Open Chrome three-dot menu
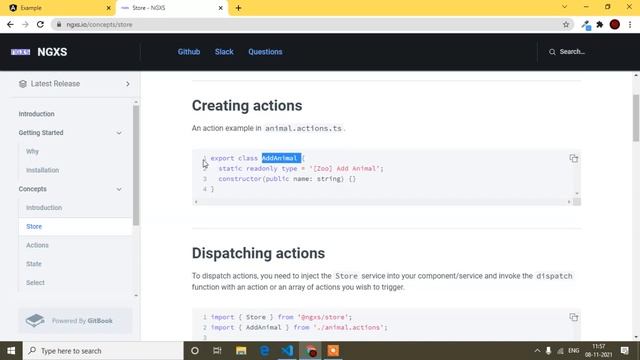 coord(630,24)
